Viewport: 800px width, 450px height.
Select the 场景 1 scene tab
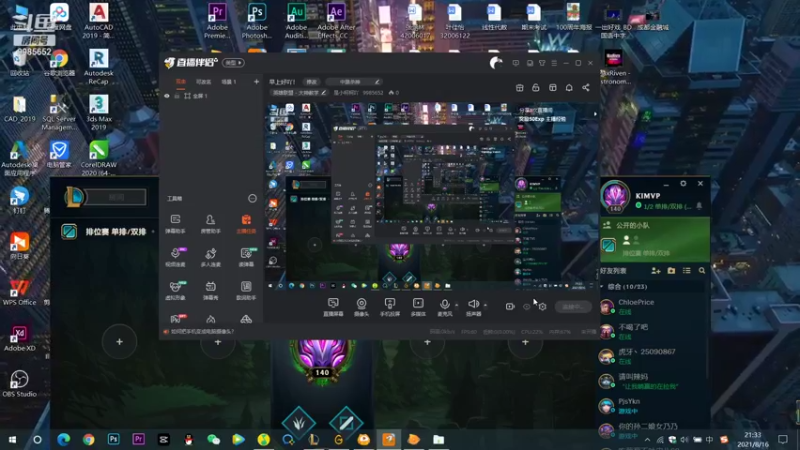click(229, 82)
